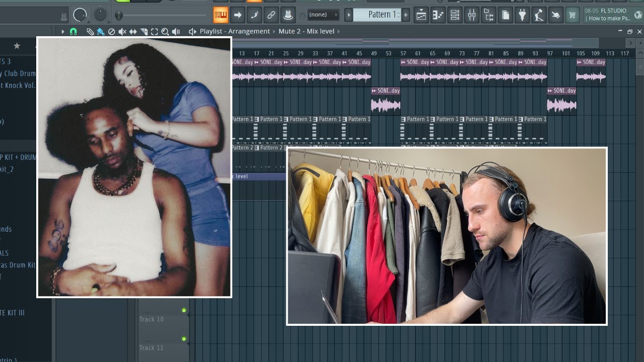This screenshot has height=362, width=644.
Task: Click bar 97 on the timeline ruler
Action: click(x=550, y=53)
